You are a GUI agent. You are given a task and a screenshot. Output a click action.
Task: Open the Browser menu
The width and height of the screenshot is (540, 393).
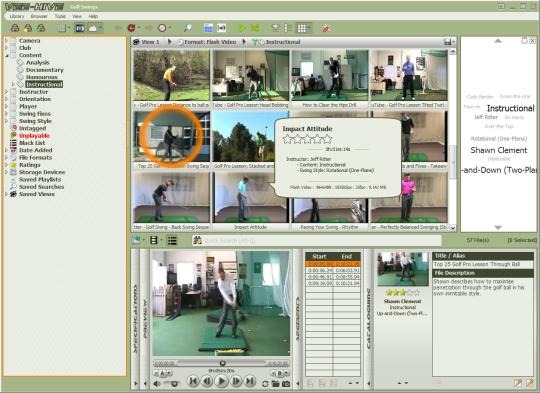[x=39, y=16]
